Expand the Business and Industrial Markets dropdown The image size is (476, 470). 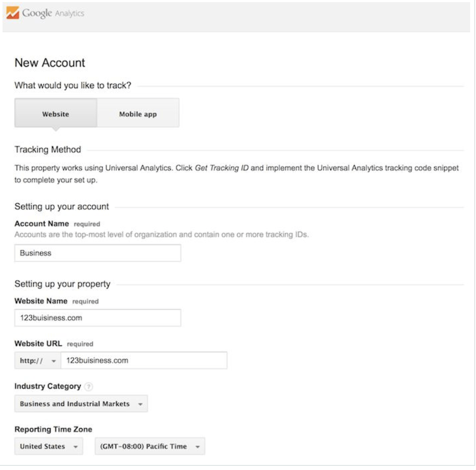(x=81, y=404)
